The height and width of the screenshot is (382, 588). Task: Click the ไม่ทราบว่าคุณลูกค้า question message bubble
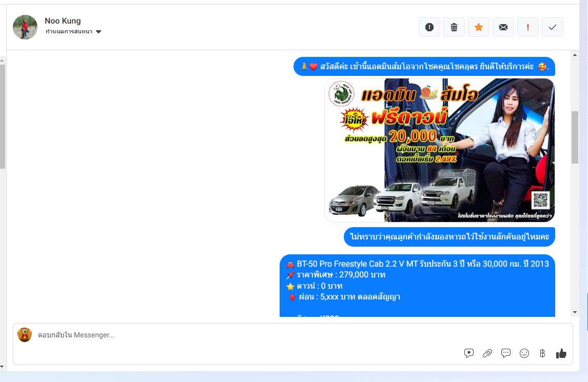449,236
